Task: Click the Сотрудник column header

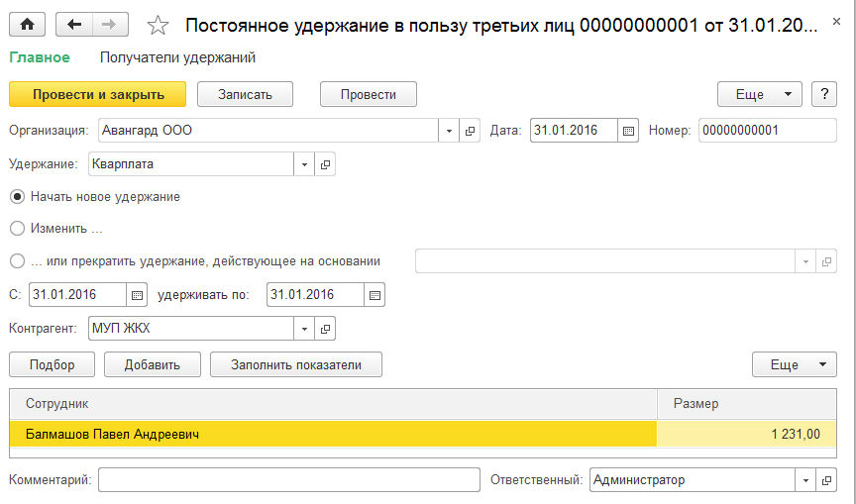Action: tap(333, 404)
